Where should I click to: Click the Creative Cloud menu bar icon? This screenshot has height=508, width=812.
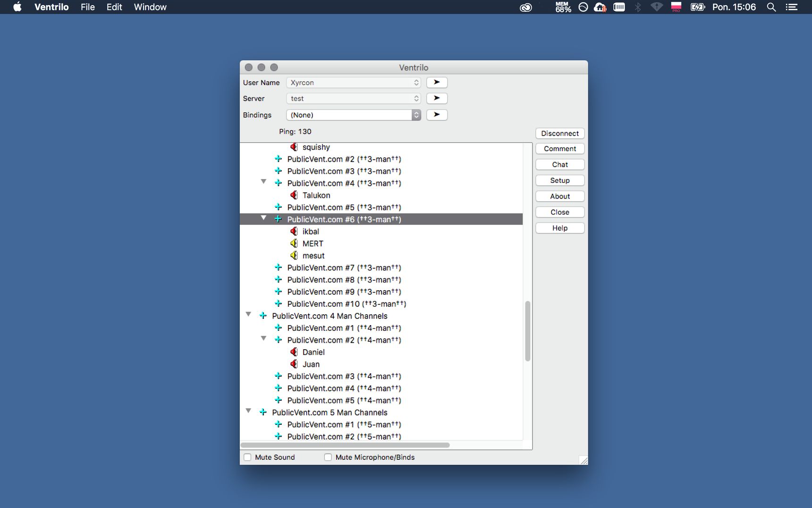525,7
